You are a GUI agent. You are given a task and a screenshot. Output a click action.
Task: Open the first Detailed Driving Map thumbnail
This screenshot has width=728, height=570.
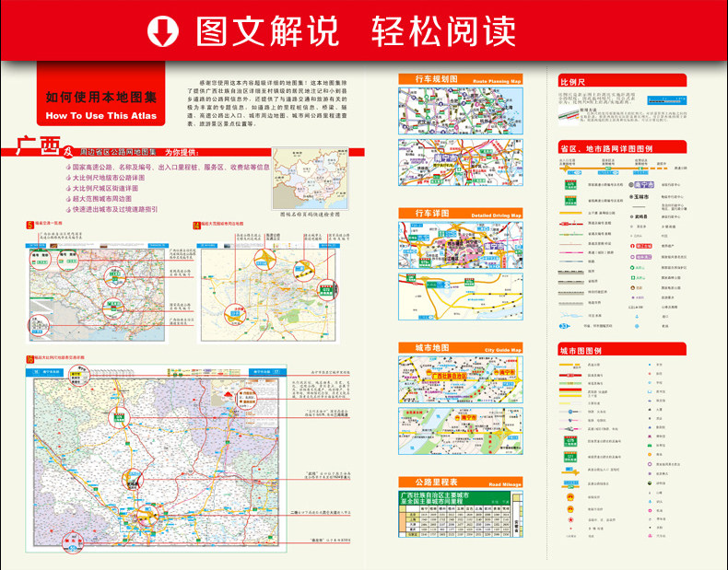point(461,245)
